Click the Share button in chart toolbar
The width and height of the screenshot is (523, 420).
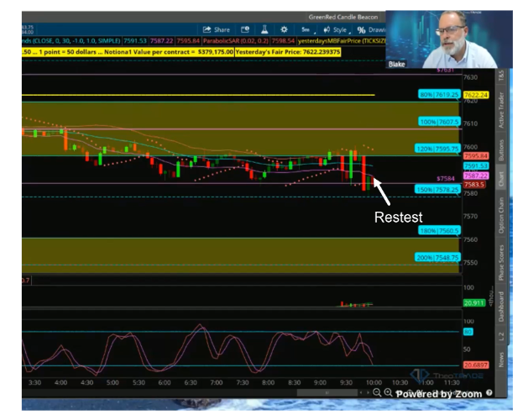pyautogui.click(x=216, y=29)
